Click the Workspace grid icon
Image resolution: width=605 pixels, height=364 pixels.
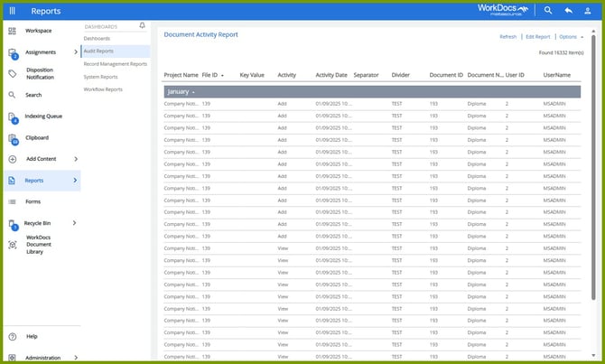click(12, 31)
